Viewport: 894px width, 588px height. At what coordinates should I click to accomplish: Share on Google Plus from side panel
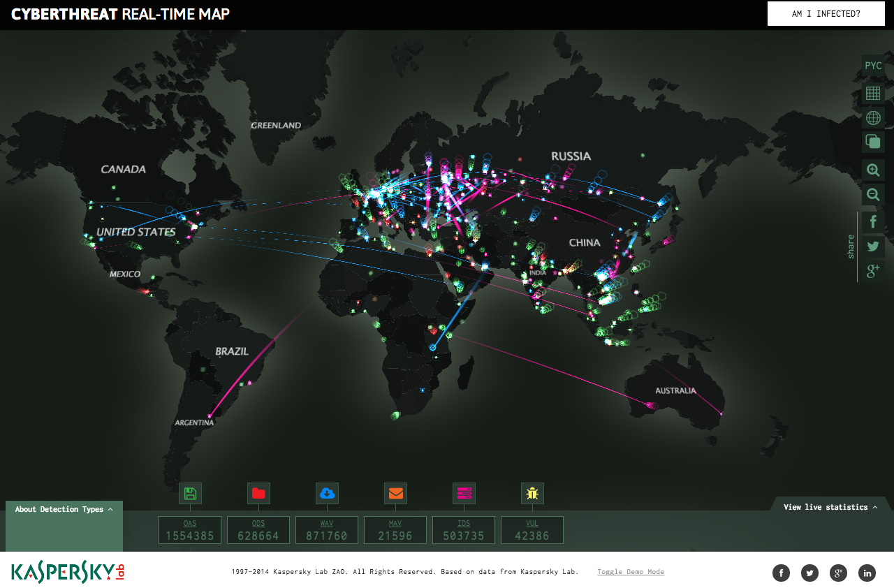[x=873, y=271]
